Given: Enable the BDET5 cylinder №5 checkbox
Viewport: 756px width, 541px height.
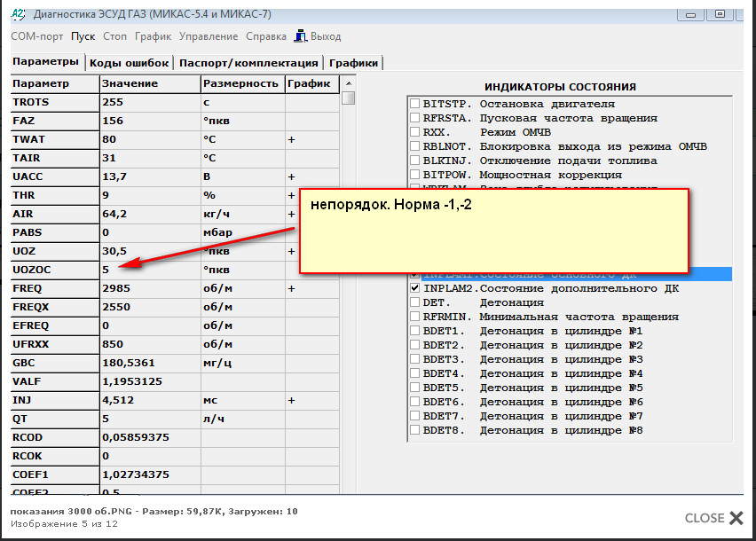Looking at the screenshot, I should click(x=414, y=388).
